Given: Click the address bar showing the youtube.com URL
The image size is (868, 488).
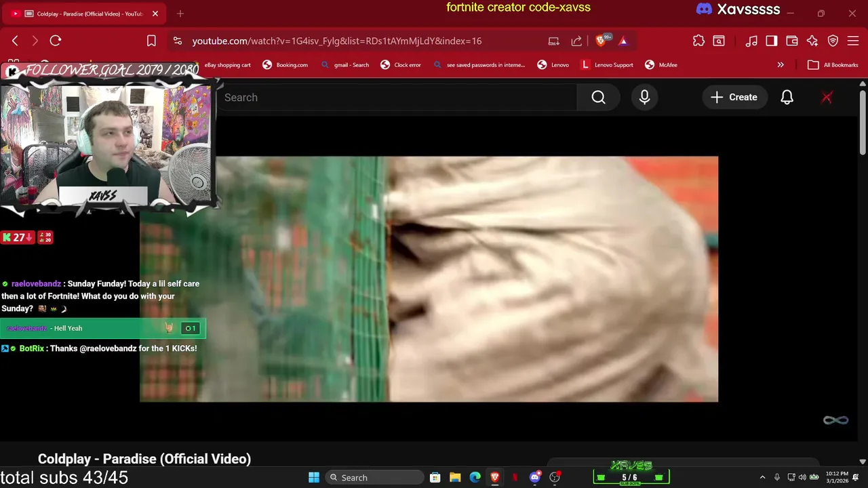Looking at the screenshot, I should point(337,41).
